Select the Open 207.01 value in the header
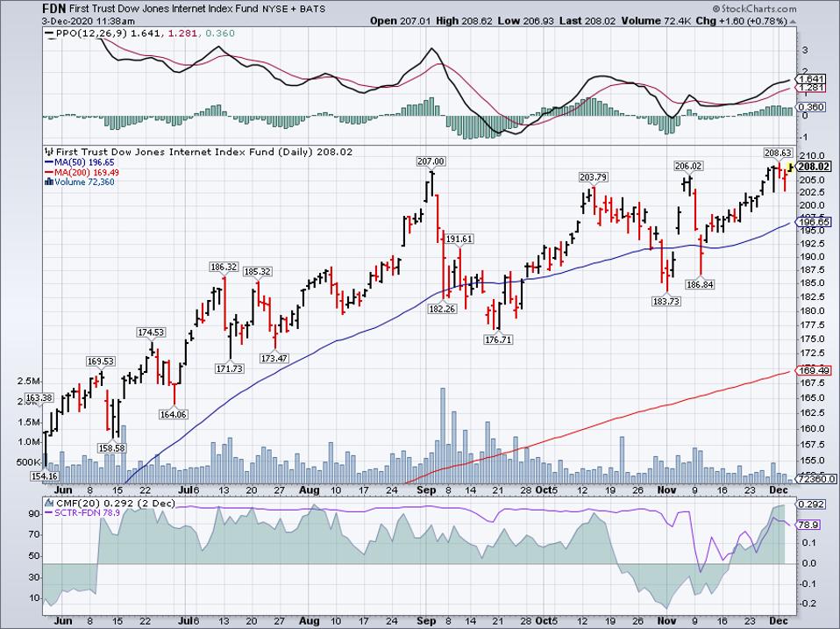 coord(400,21)
